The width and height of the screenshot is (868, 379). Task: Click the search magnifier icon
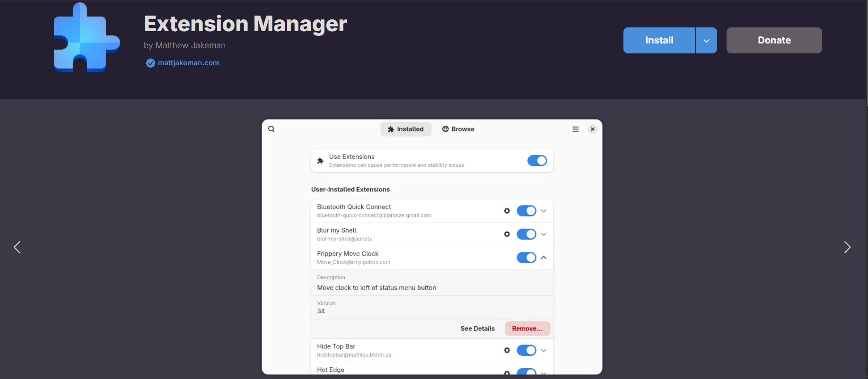(272, 129)
